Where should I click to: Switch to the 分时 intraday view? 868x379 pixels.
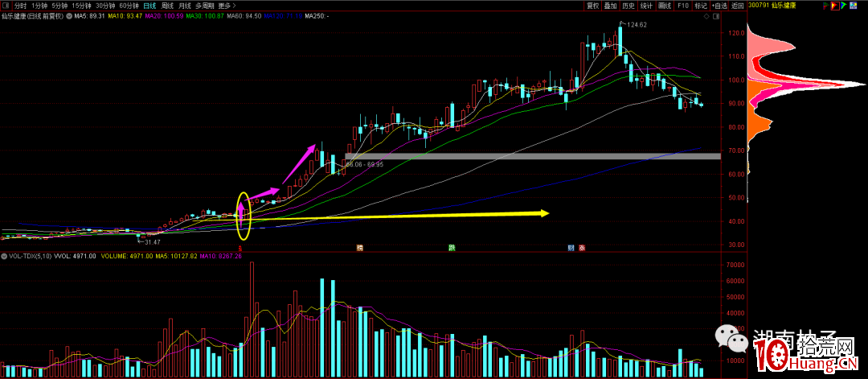click(x=20, y=6)
